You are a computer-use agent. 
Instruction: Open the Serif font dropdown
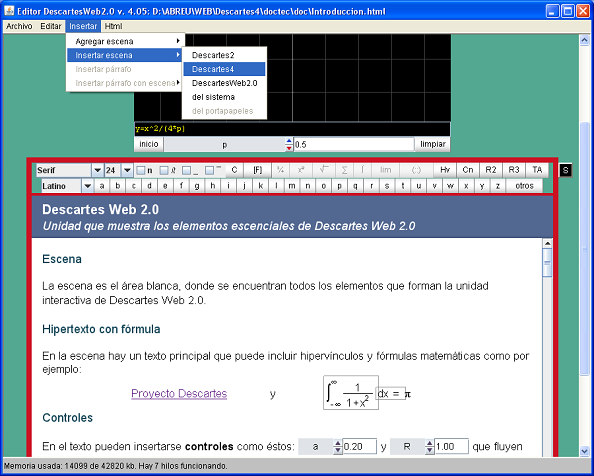coord(97,170)
